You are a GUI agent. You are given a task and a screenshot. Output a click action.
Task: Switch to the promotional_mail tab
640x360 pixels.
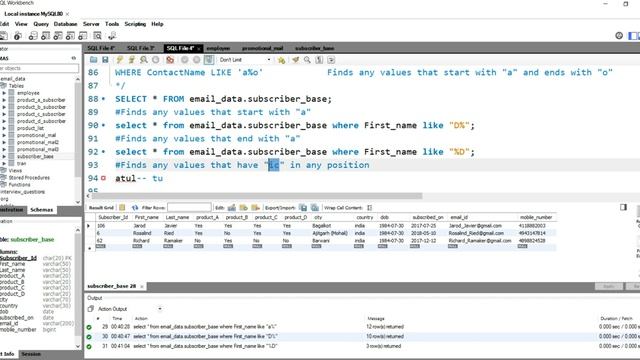[262, 48]
